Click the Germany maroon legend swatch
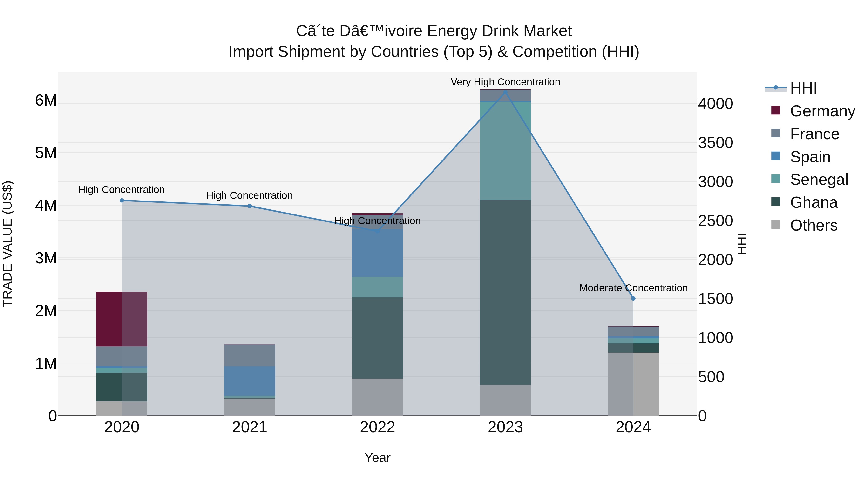 776,110
